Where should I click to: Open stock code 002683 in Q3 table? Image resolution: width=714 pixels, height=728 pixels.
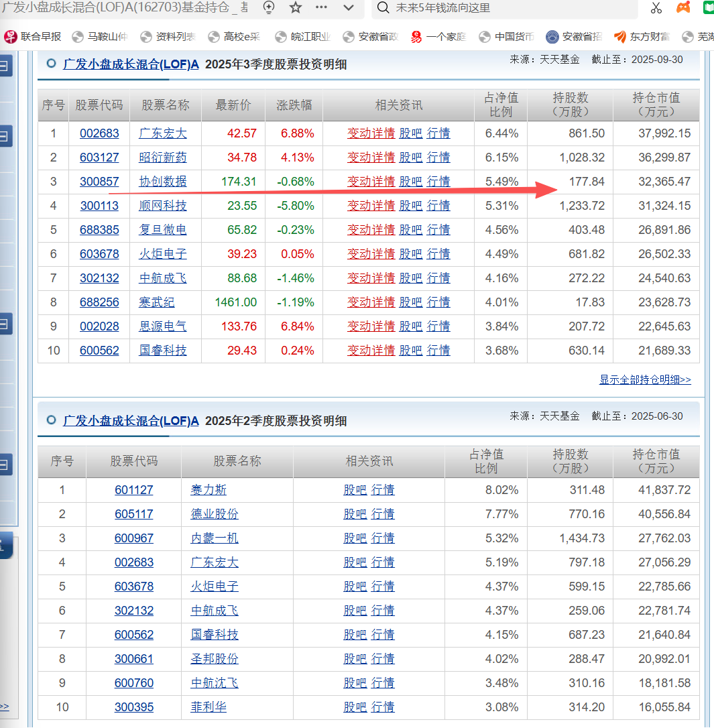99,133
